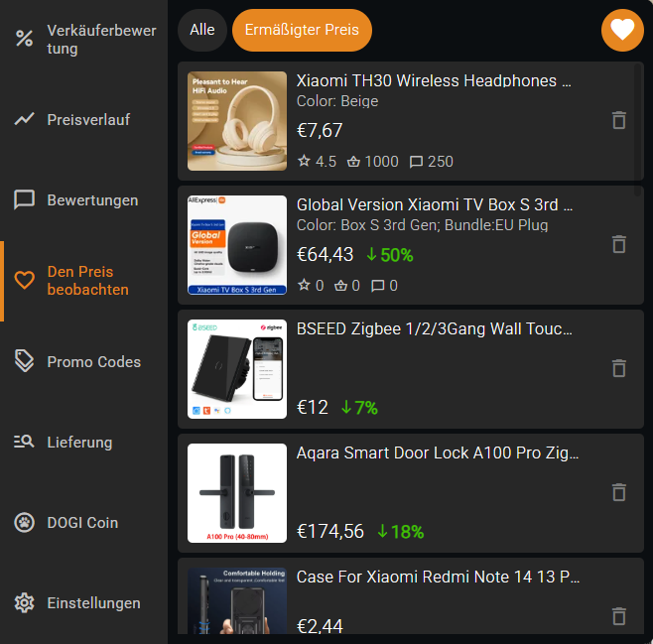The width and height of the screenshot is (653, 644).
Task: Delete the BSEED Zigbee Wall Touch item
Action: (x=619, y=368)
